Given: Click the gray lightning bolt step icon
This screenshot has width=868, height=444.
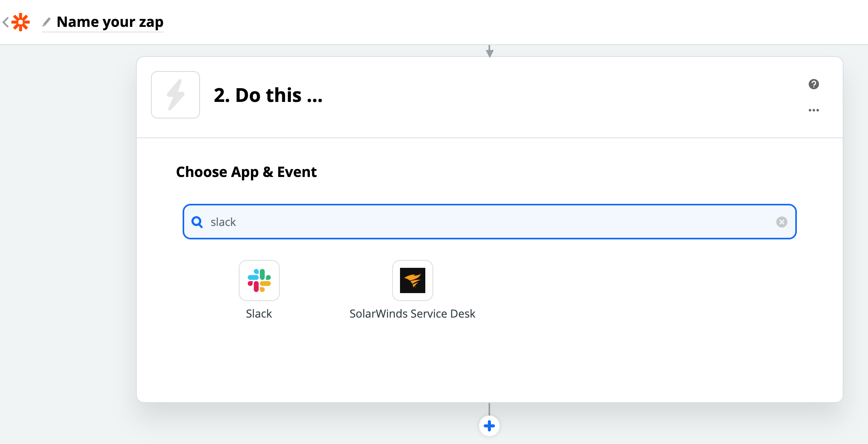Looking at the screenshot, I should 175,95.
